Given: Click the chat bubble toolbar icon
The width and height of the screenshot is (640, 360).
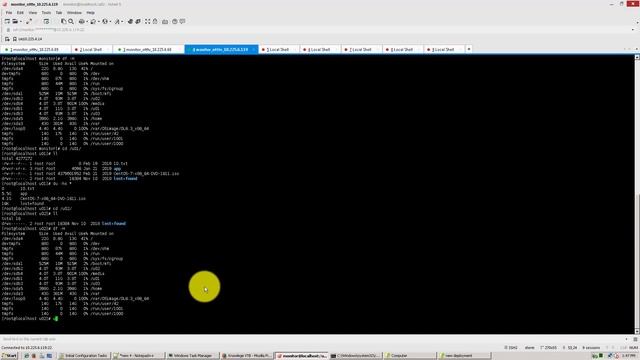Looking at the screenshot, I should [x=182, y=21].
